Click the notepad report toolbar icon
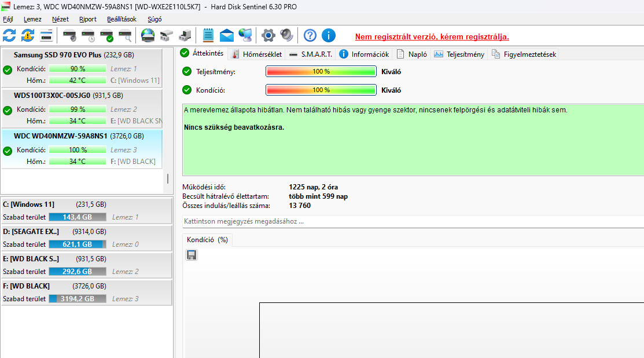Screen dimensions: 644x358 (208, 35)
